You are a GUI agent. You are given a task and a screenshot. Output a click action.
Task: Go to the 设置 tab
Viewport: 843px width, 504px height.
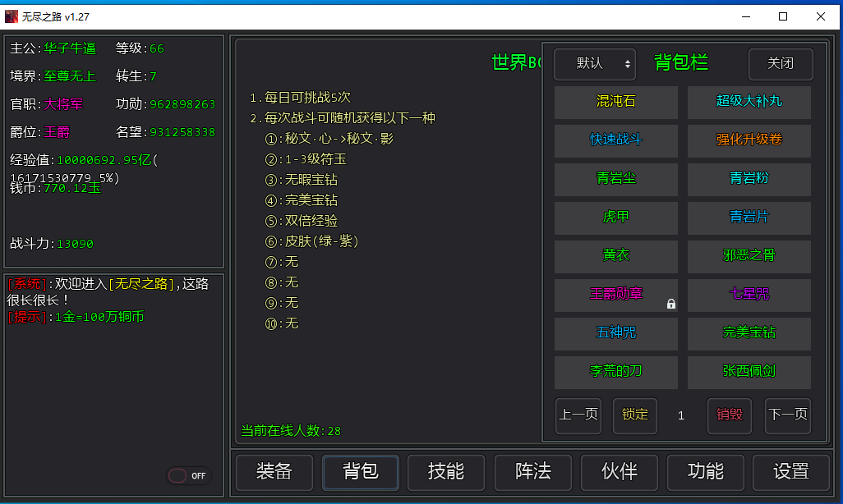coord(791,471)
